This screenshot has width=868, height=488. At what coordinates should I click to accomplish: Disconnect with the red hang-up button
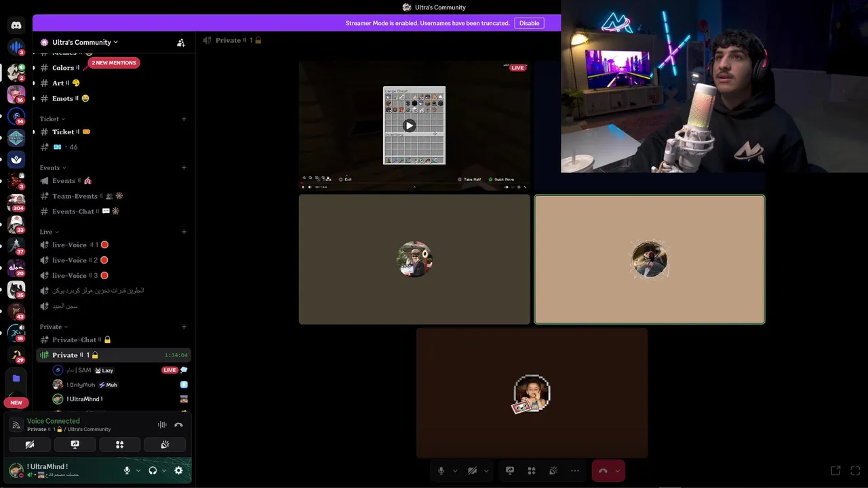coord(603,470)
